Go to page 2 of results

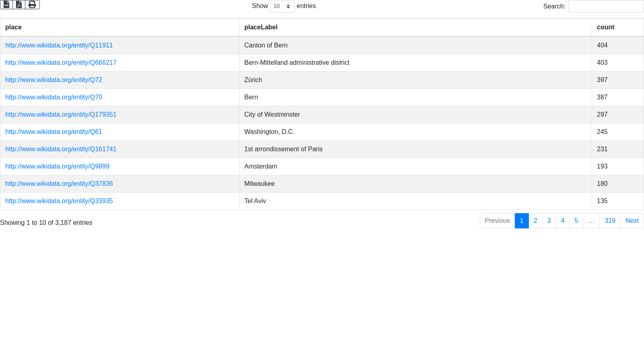tap(535, 221)
